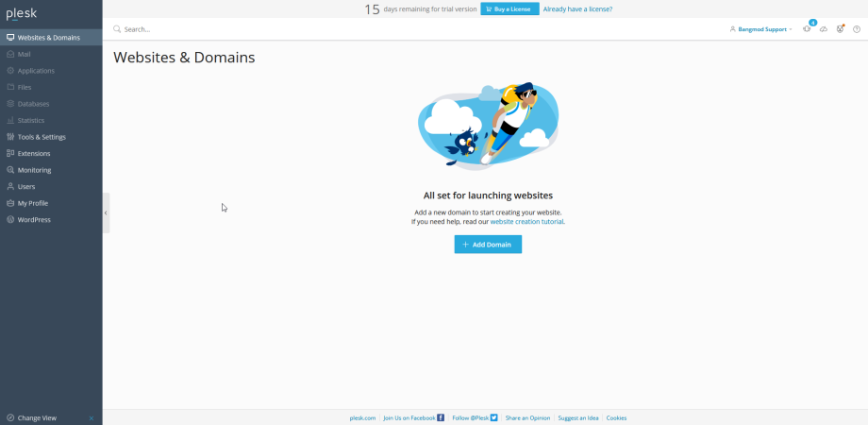Click the Extensions icon in the sidebar
Image resolution: width=868 pixels, height=425 pixels.
[10, 154]
